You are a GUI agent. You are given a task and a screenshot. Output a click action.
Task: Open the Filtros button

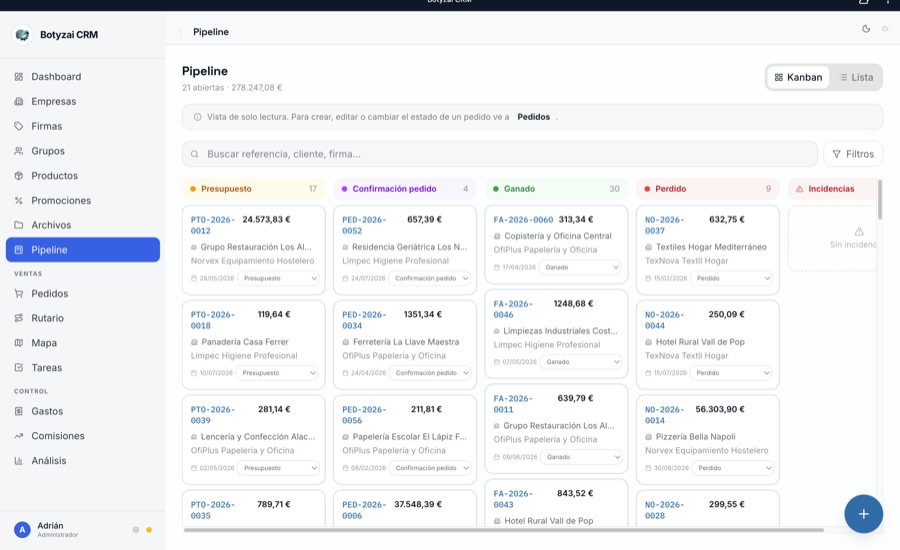(853, 154)
